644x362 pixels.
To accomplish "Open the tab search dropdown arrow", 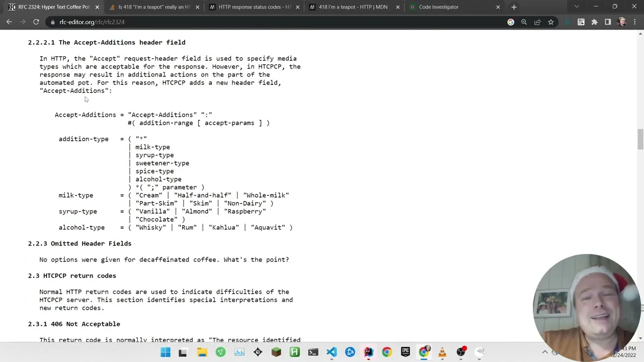I will pyautogui.click(x=577, y=7).
